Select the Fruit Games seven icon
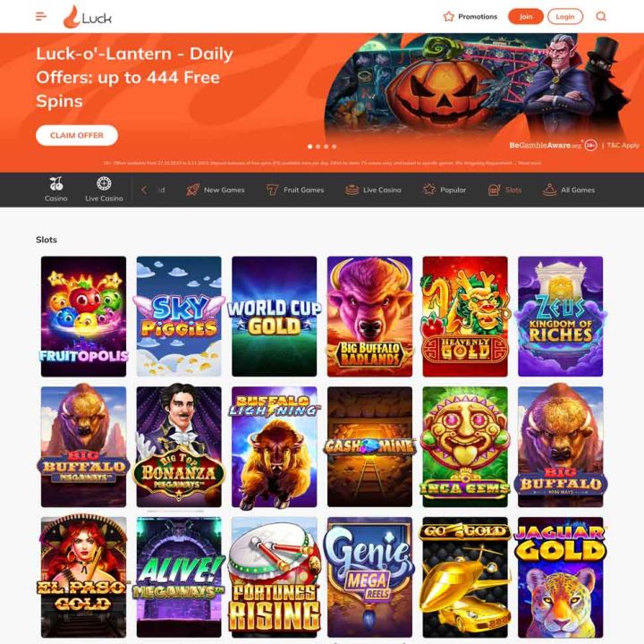The height and width of the screenshot is (644, 644). 272,190
